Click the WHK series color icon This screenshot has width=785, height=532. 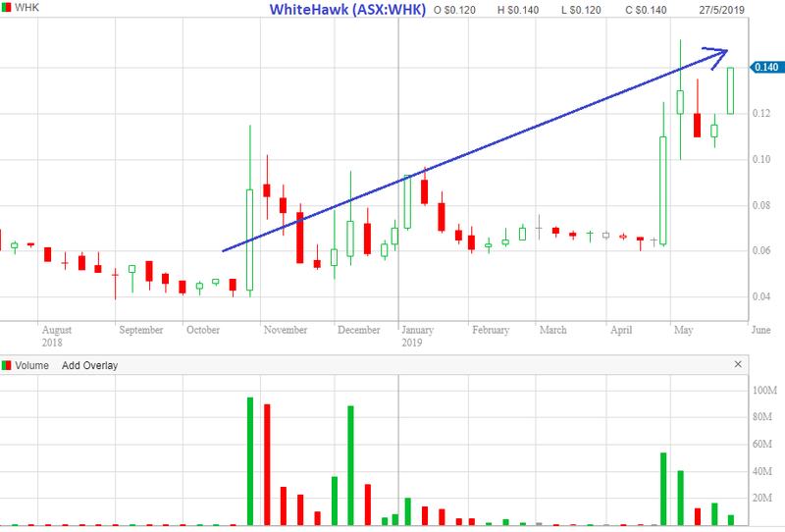pos(6,8)
